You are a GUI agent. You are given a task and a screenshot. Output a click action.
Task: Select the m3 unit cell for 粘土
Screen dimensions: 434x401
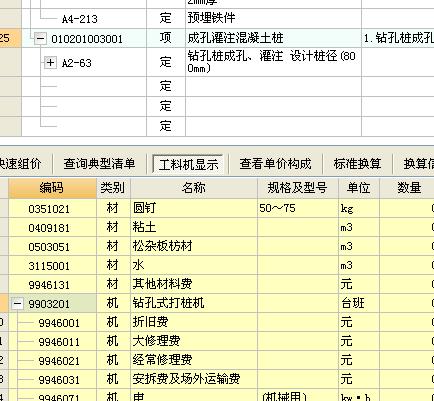pos(359,227)
